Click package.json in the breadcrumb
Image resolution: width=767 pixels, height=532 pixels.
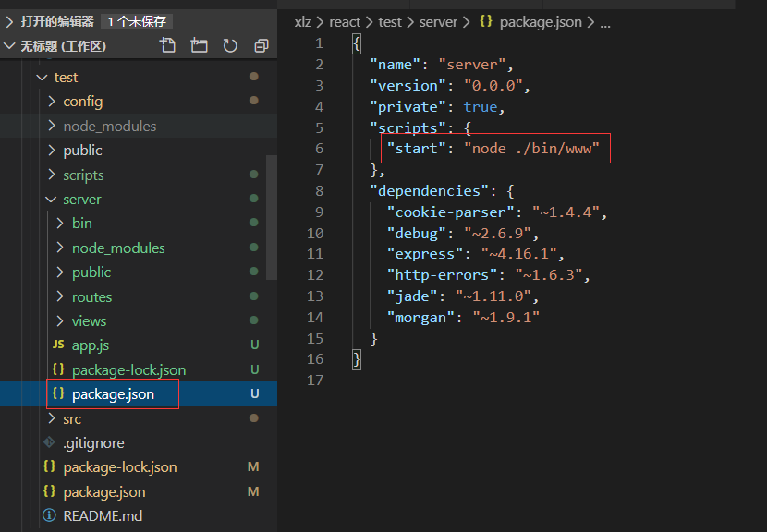pos(541,22)
